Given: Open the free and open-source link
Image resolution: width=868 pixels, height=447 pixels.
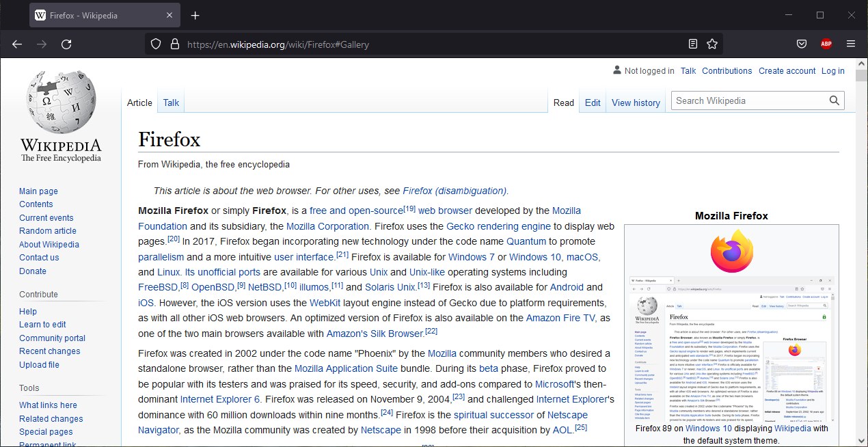Looking at the screenshot, I should coord(356,211).
